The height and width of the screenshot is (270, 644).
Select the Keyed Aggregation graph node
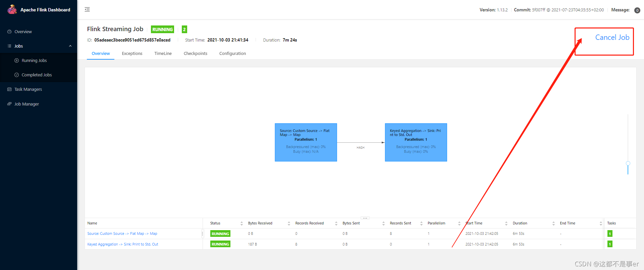(x=416, y=142)
